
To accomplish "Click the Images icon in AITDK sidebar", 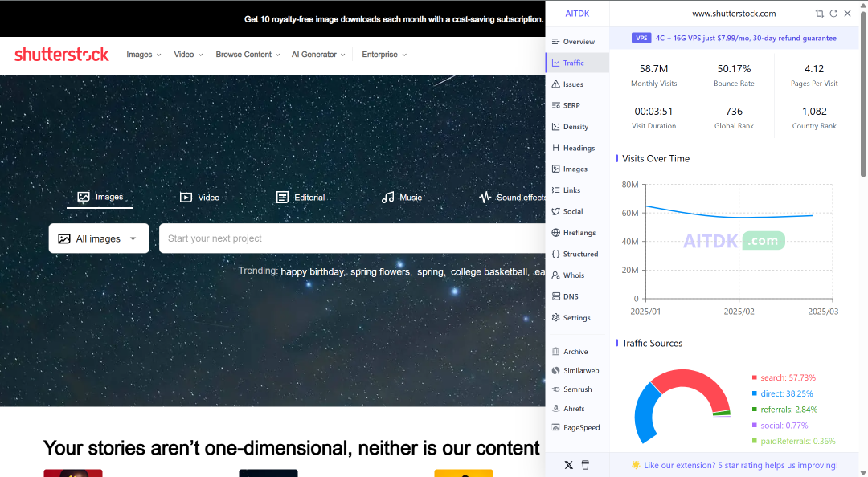I will tap(556, 169).
